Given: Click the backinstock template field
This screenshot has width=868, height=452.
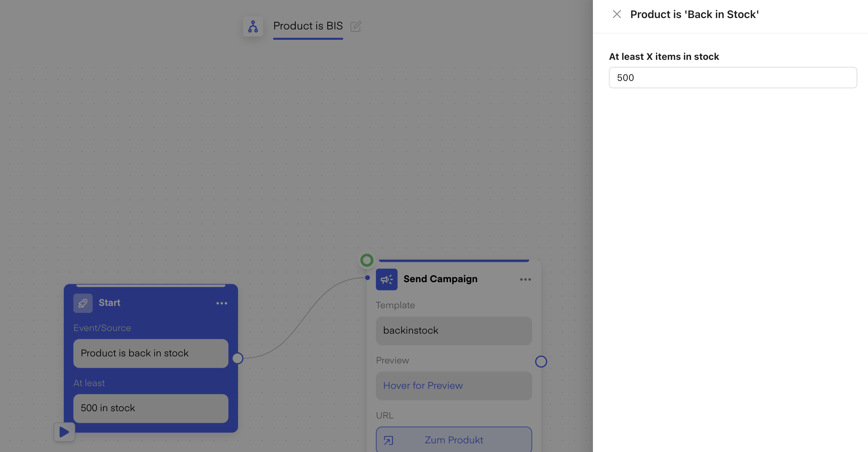Looking at the screenshot, I should tap(454, 331).
